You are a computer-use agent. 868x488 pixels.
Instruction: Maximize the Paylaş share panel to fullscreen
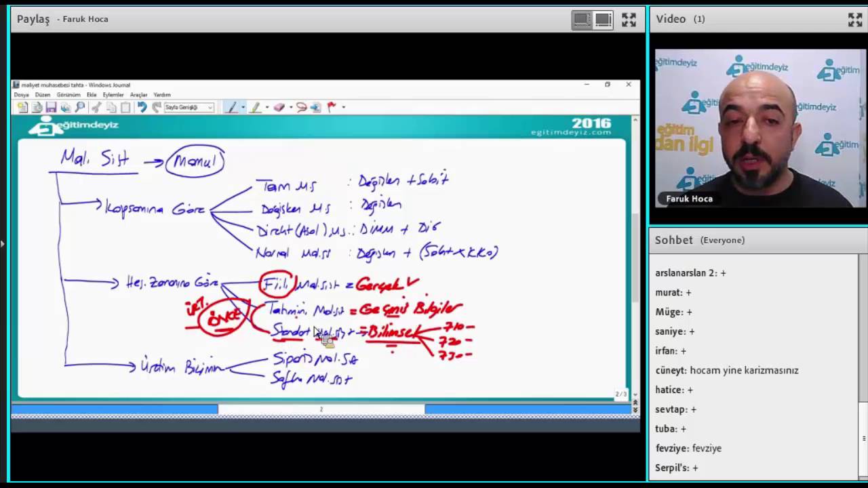(629, 20)
